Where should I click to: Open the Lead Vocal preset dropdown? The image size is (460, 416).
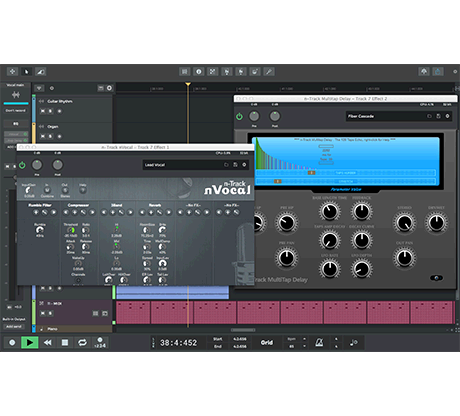(183, 165)
